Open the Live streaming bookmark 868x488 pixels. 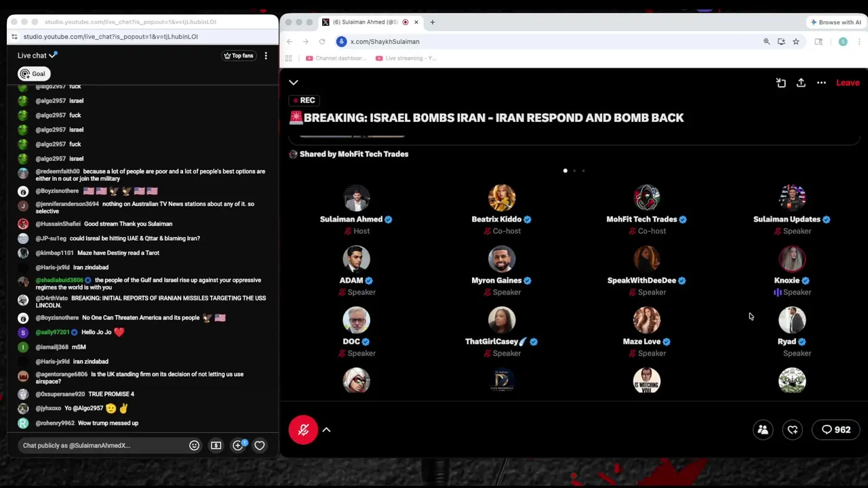(x=406, y=58)
